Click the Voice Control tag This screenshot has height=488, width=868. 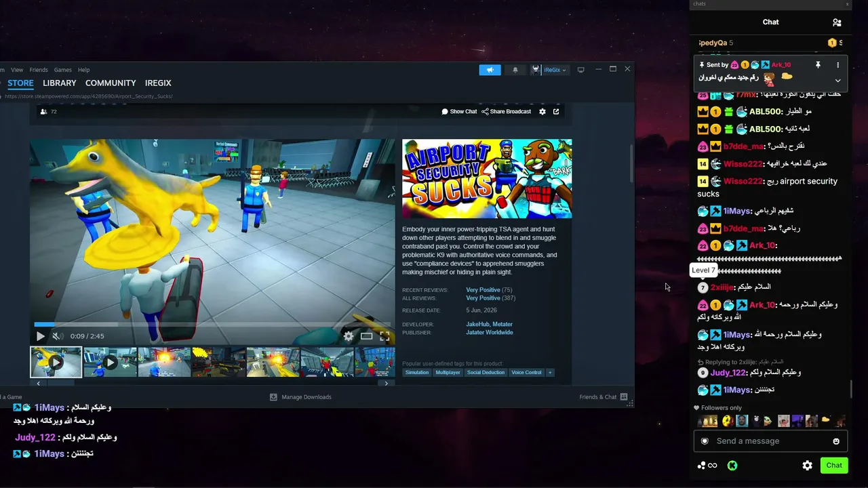point(526,373)
